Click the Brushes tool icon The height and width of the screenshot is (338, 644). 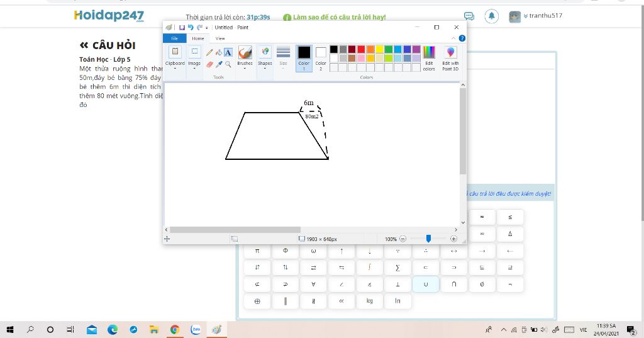(x=245, y=53)
